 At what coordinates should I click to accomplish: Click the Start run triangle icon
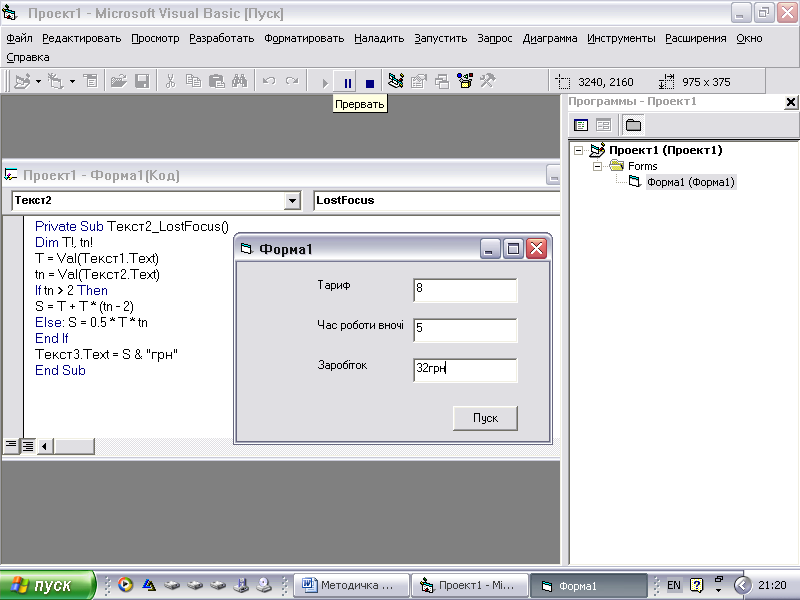pyautogui.click(x=324, y=82)
